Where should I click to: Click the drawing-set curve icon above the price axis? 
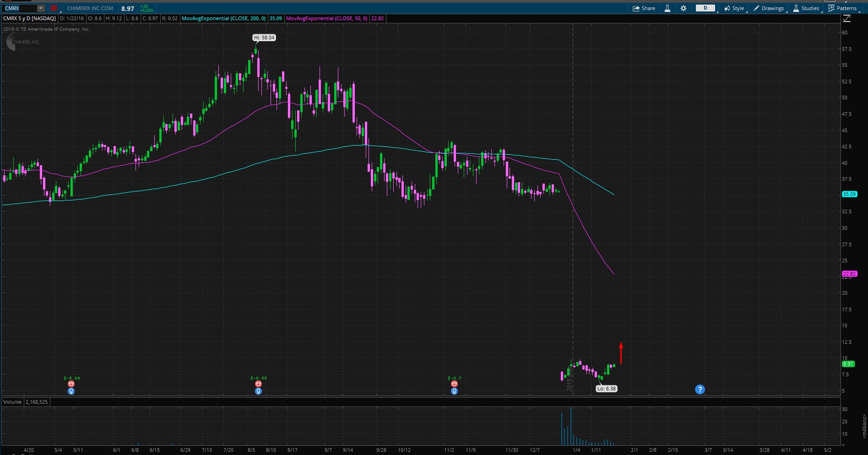(847, 18)
